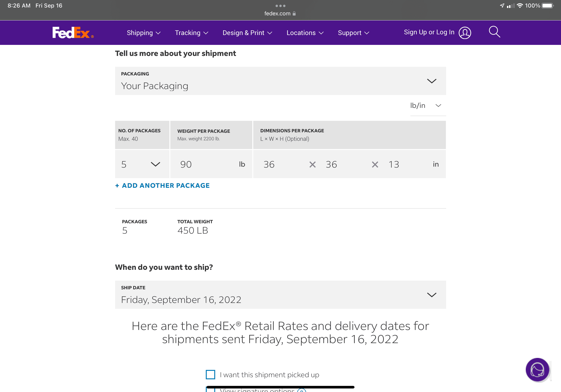Open the number of packages dropdown
Screen dimensions: 561x392
[142, 164]
